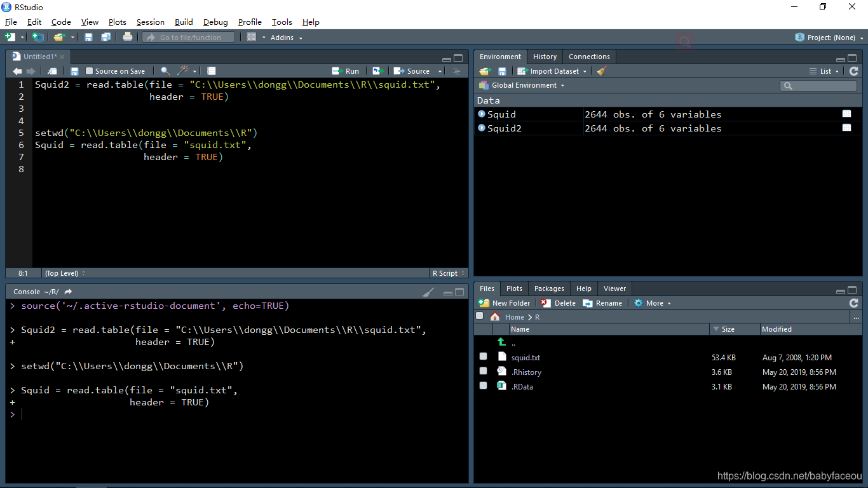Open the Session menu
The height and width of the screenshot is (488, 868).
151,22
